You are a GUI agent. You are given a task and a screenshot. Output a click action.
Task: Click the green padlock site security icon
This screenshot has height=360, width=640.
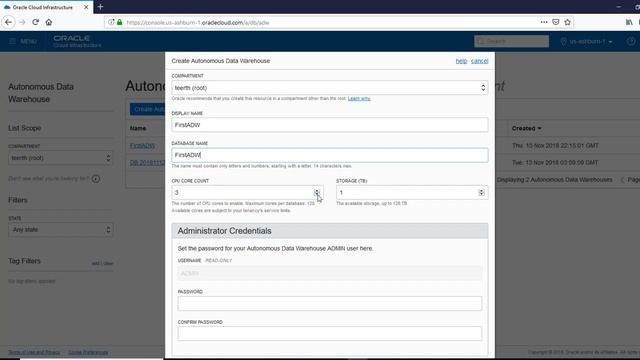tap(120, 22)
